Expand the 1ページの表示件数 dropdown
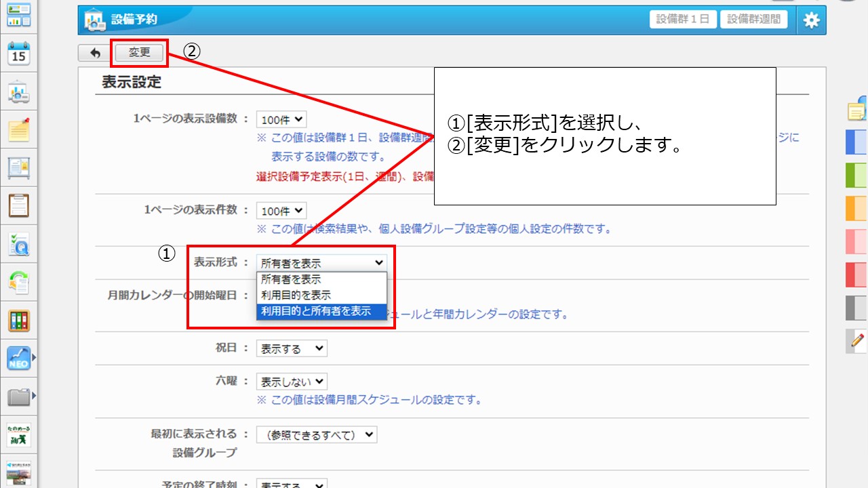The width and height of the screenshot is (868, 488). [281, 211]
